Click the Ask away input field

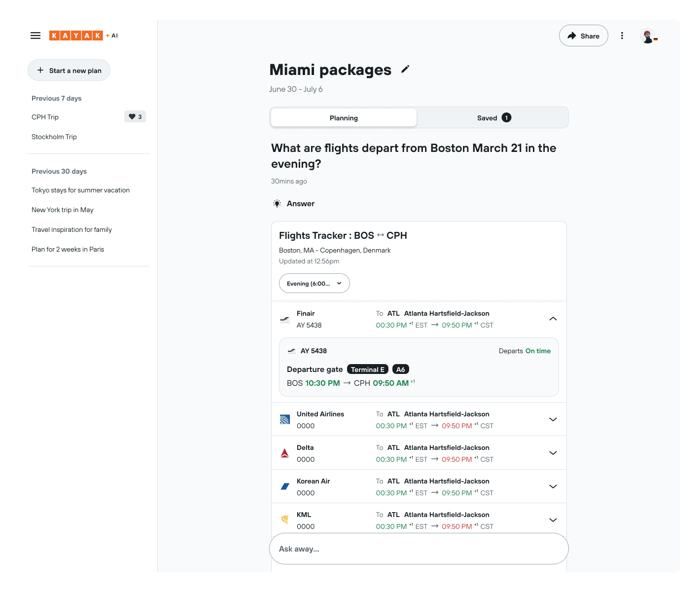coord(419,549)
